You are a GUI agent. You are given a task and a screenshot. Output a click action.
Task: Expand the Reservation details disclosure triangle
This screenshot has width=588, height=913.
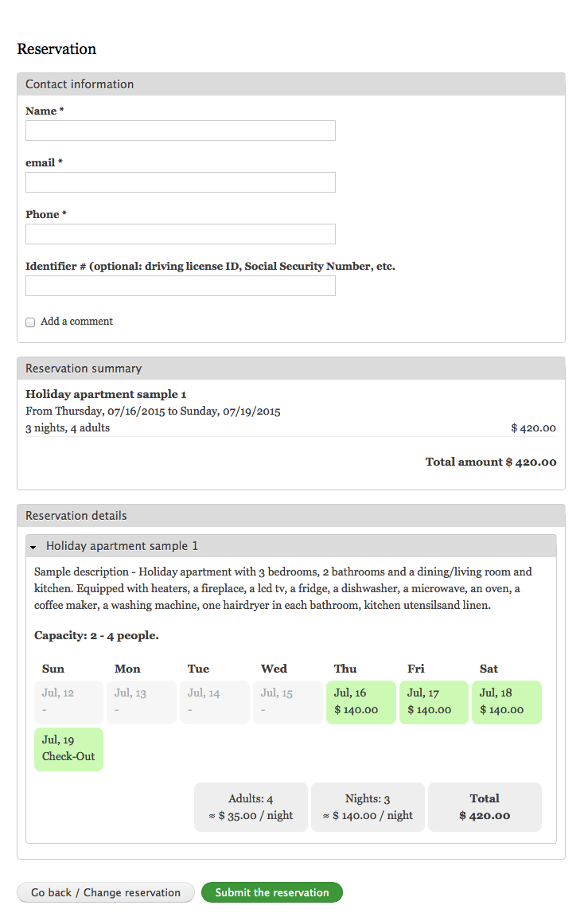tap(33, 546)
